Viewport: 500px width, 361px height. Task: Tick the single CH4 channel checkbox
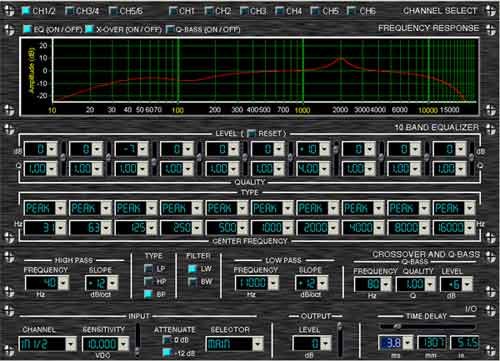click(279, 11)
